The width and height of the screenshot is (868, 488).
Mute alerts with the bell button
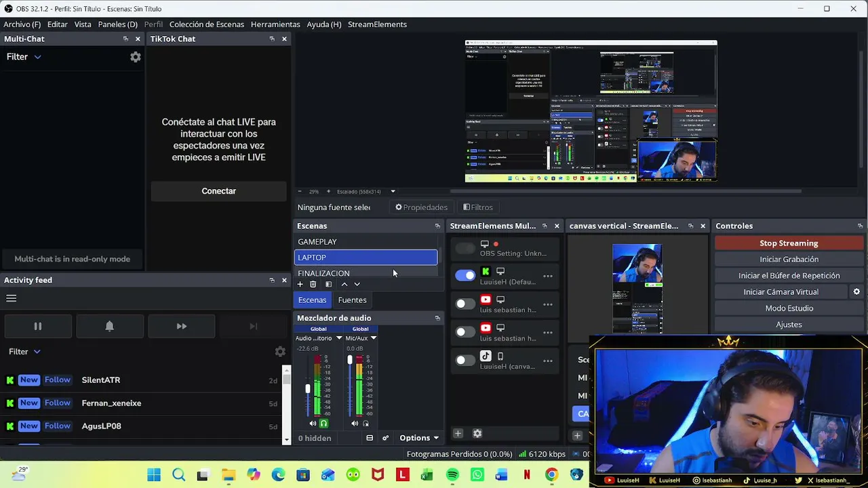coord(110,326)
